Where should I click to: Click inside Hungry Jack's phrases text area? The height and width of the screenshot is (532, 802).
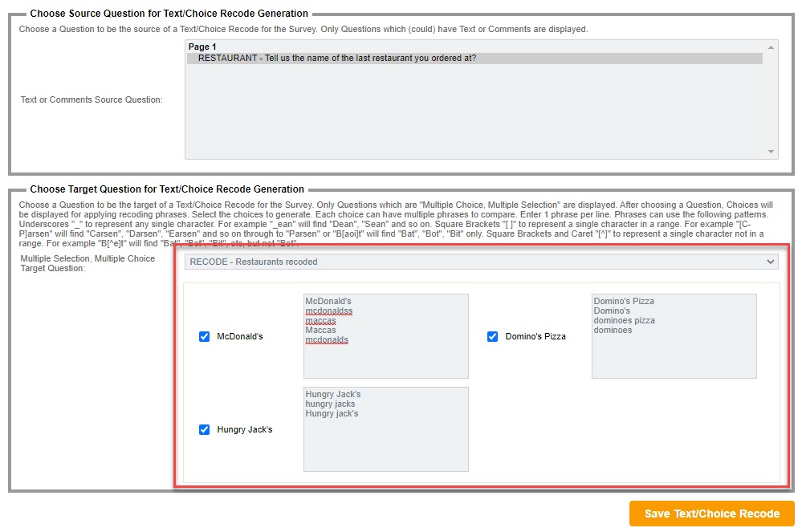[385, 428]
